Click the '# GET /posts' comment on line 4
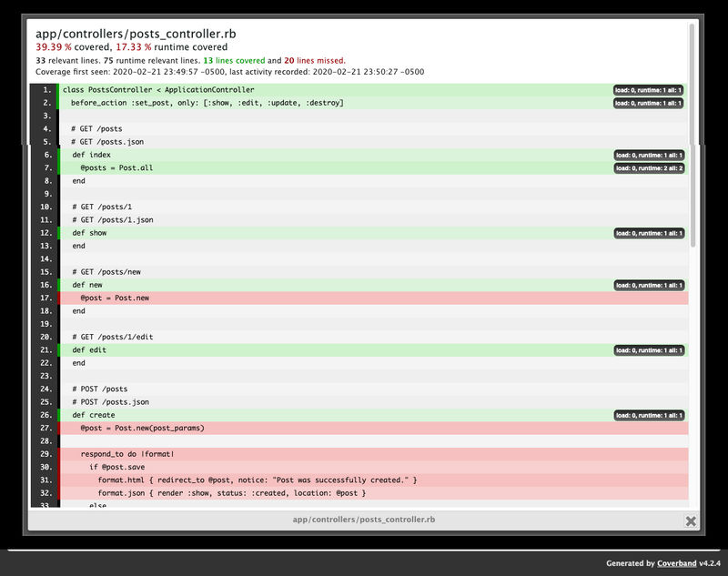 [x=373, y=128]
